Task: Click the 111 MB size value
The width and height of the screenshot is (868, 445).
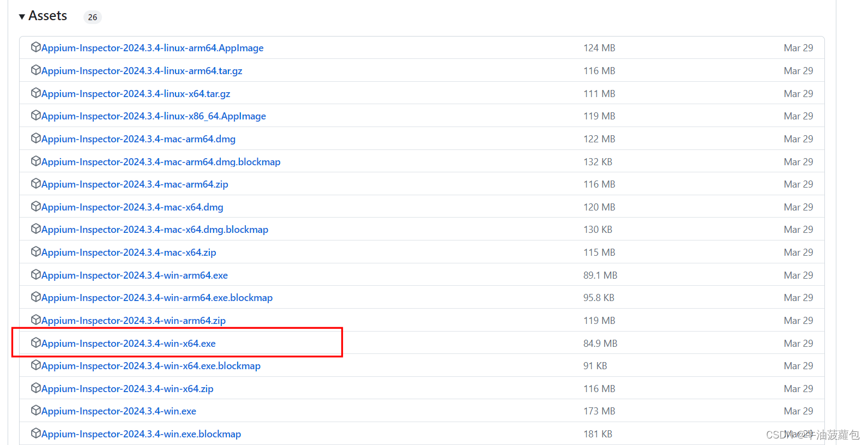Action: point(599,94)
